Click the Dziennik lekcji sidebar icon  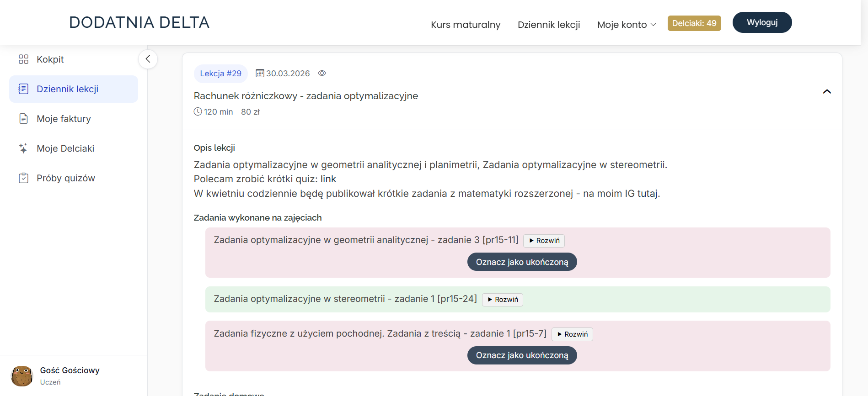[x=23, y=89]
